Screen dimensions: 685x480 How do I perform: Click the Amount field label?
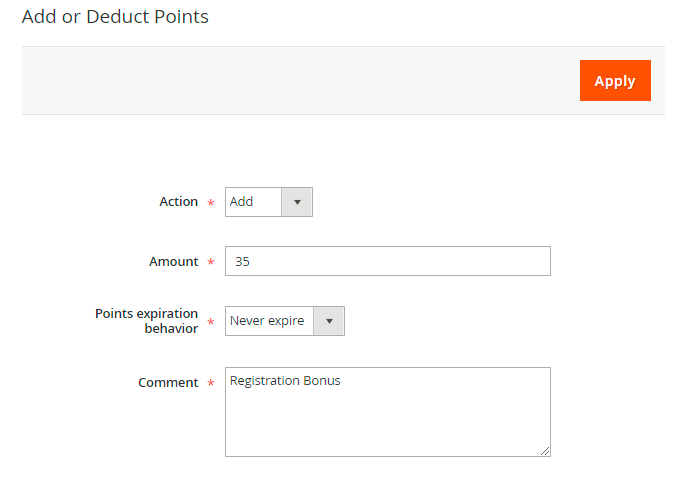coord(174,262)
